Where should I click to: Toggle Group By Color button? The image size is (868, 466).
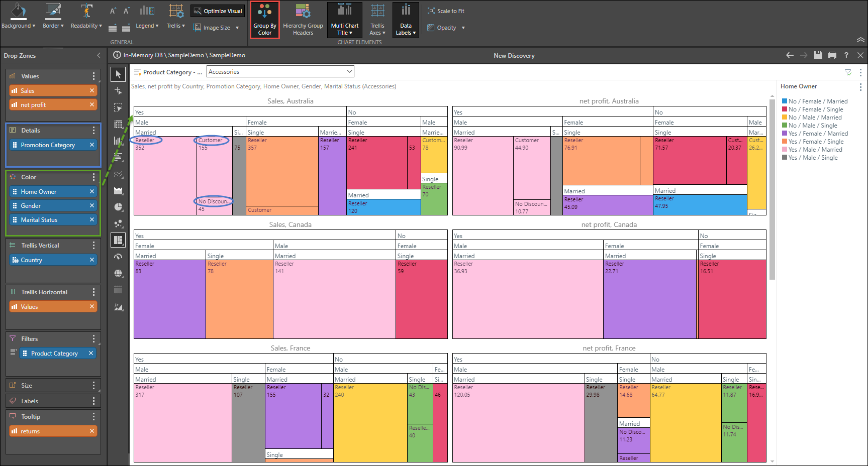264,20
